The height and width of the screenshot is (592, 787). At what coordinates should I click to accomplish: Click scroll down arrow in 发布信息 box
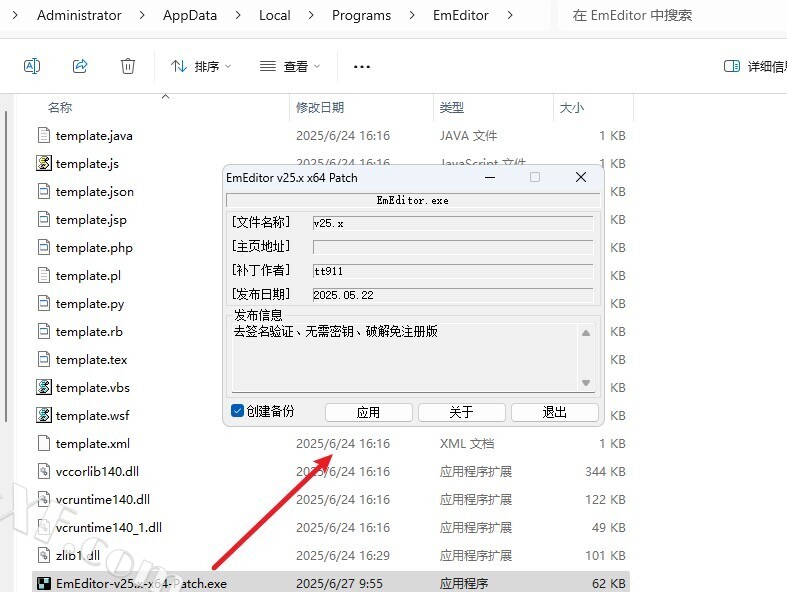(x=586, y=383)
